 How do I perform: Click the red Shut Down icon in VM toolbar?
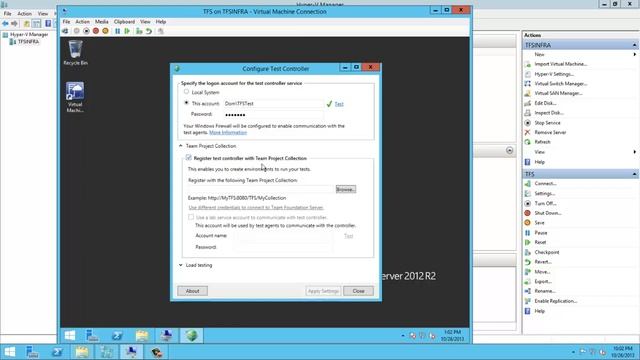click(x=96, y=31)
